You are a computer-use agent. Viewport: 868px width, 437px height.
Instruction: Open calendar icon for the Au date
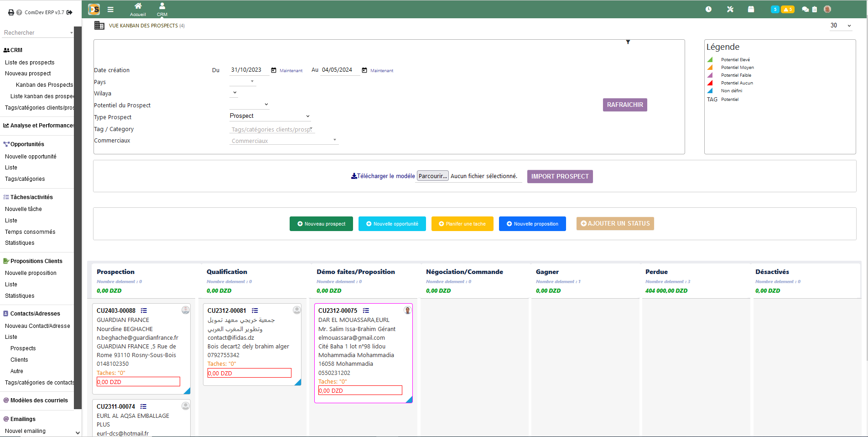pyautogui.click(x=364, y=70)
